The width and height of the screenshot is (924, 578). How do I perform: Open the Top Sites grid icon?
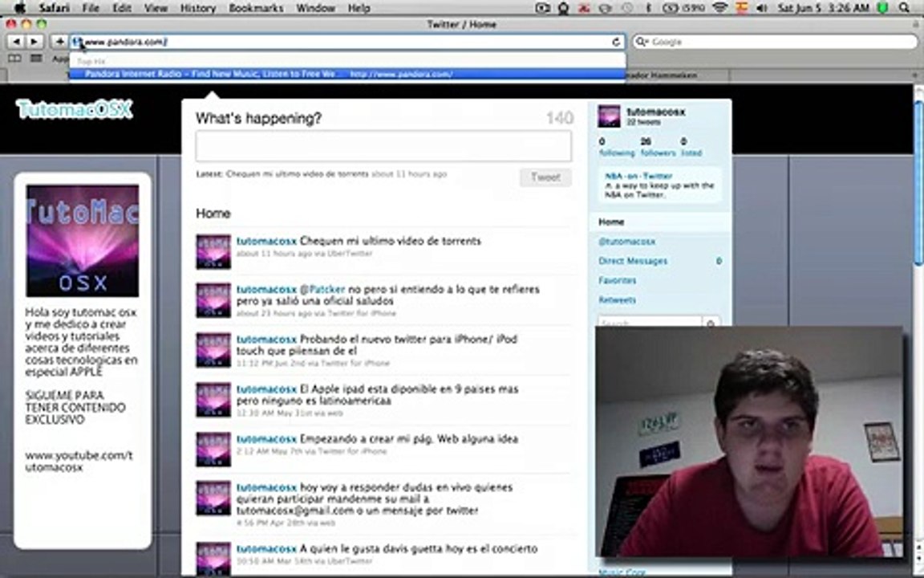pos(37,59)
